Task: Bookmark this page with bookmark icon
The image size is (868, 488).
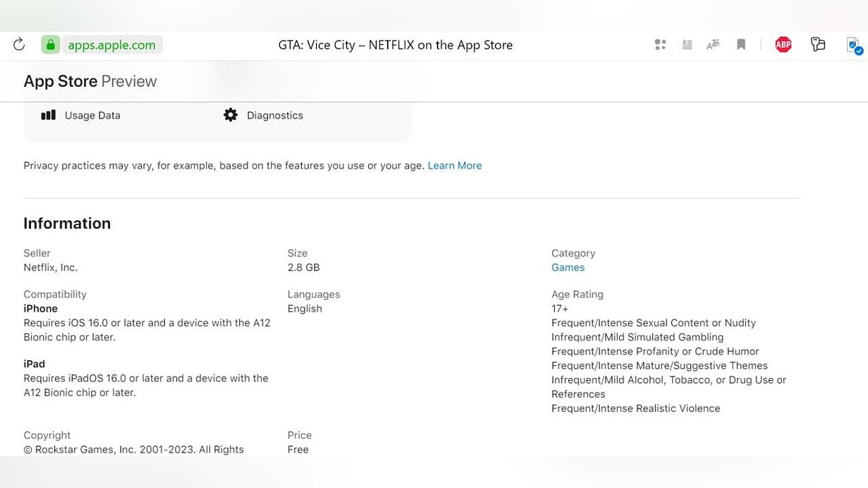Action: point(741,45)
